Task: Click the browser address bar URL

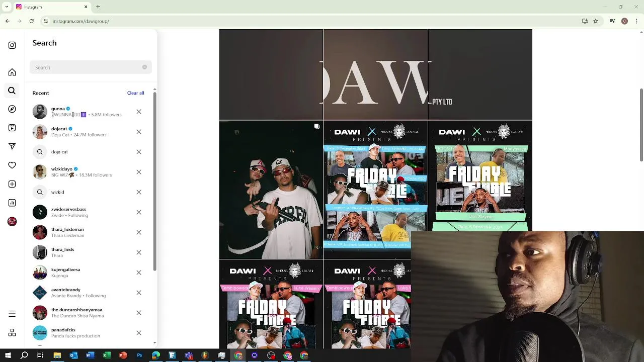Action: (81, 21)
